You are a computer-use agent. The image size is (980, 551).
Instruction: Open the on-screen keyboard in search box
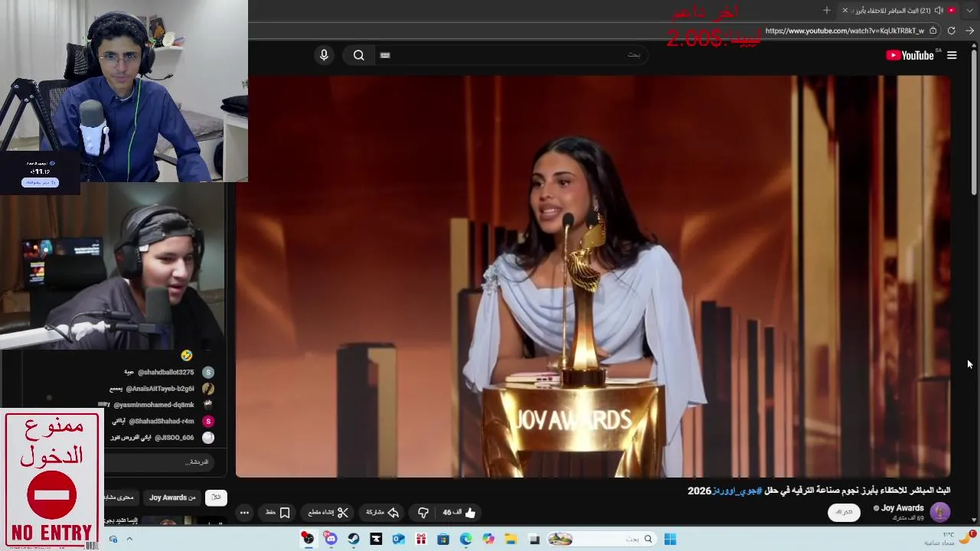(x=385, y=55)
